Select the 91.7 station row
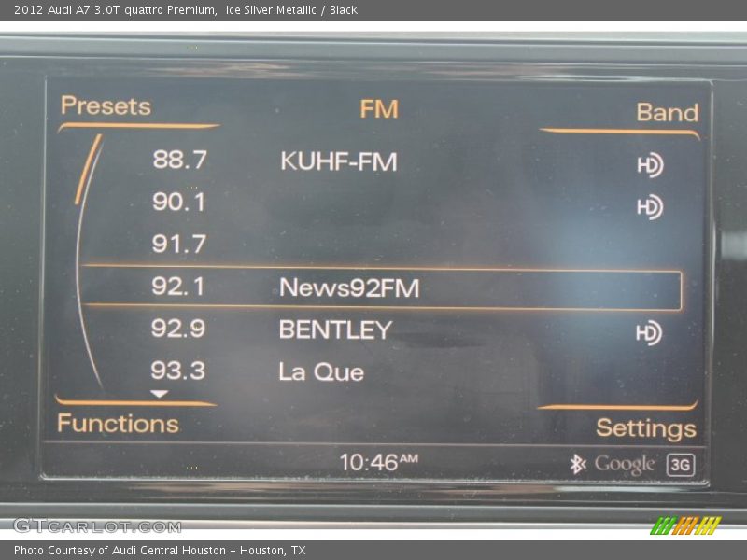Screen dimensions: 747x560 pyautogui.click(x=381, y=244)
